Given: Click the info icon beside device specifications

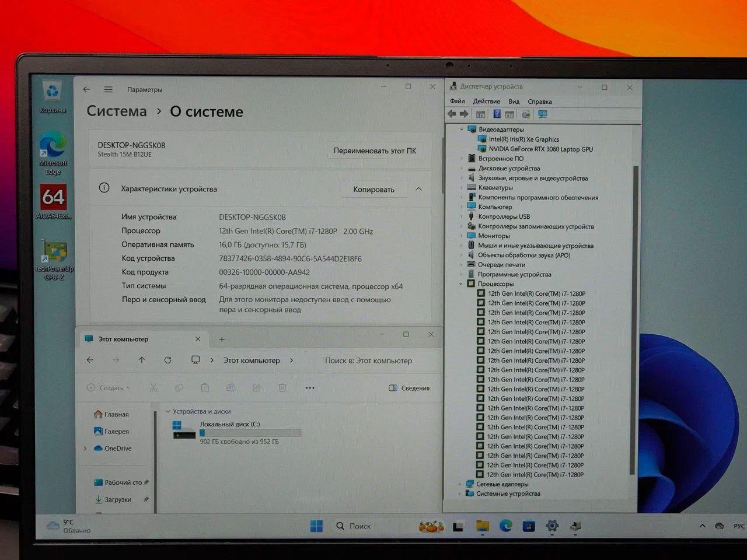Looking at the screenshot, I should (104, 188).
